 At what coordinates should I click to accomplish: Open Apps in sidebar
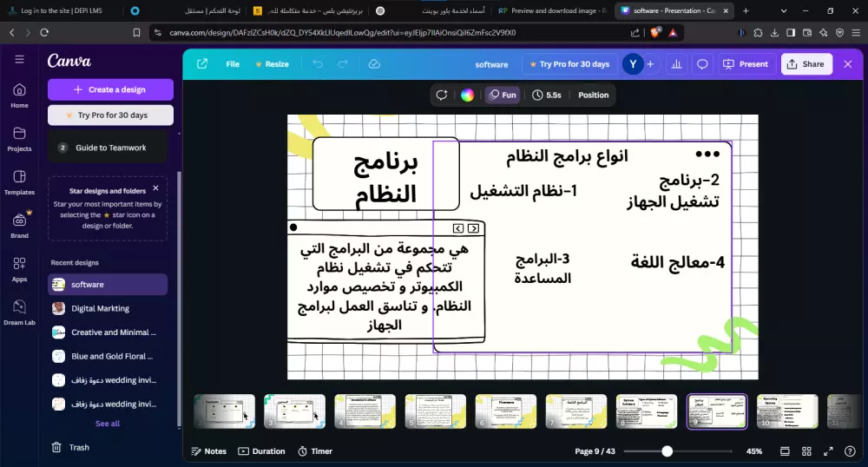tap(19, 269)
